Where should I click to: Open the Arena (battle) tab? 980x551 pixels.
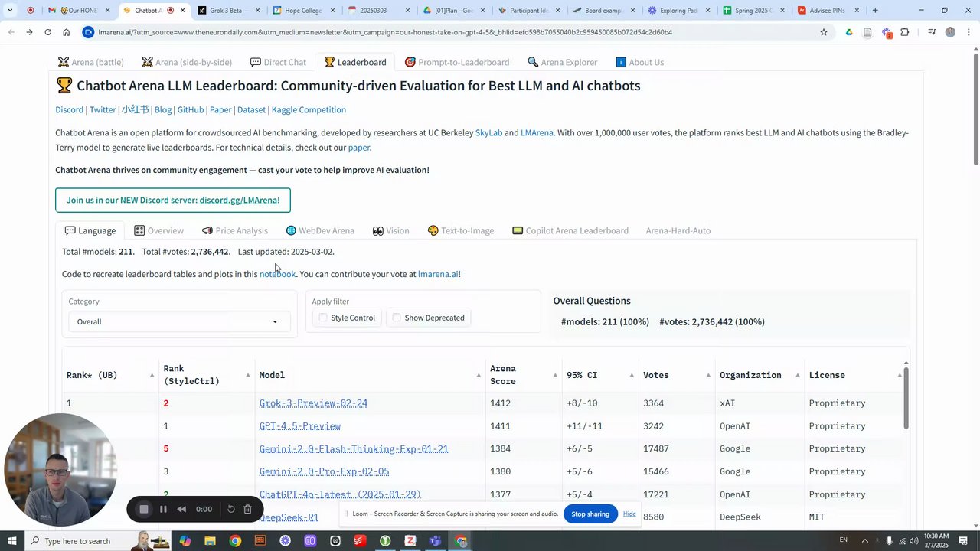[x=90, y=62]
